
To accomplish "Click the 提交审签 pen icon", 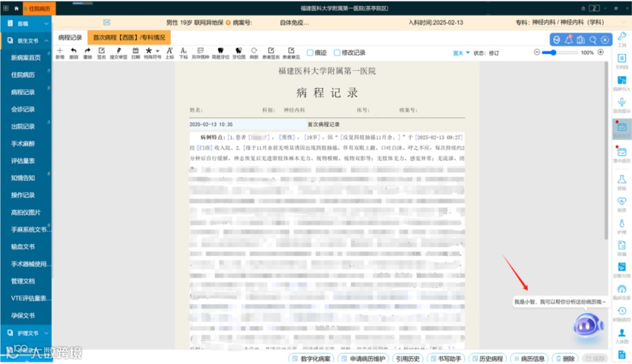I will (x=119, y=51).
